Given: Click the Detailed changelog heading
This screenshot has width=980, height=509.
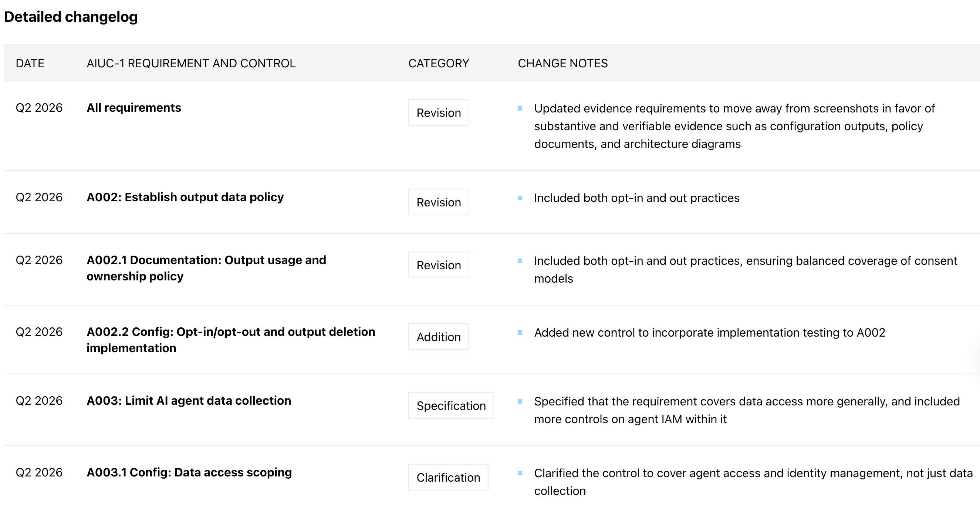Looking at the screenshot, I should [x=71, y=17].
